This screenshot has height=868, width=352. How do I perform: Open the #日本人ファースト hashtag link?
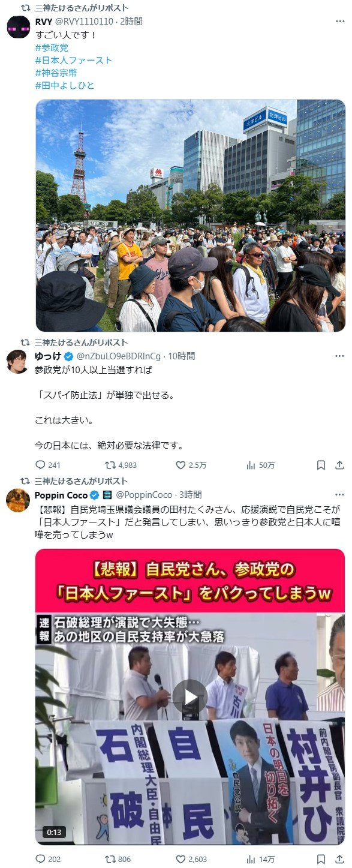pyautogui.click(x=74, y=60)
